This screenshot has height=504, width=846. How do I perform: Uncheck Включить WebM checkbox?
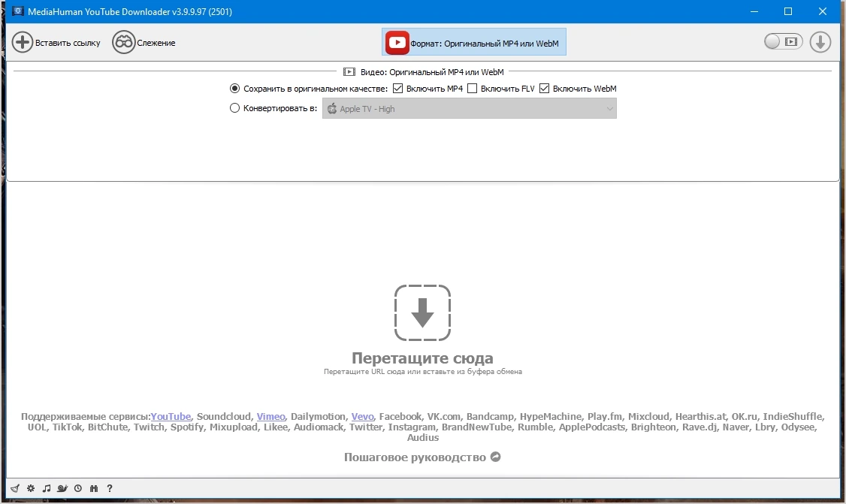(545, 89)
